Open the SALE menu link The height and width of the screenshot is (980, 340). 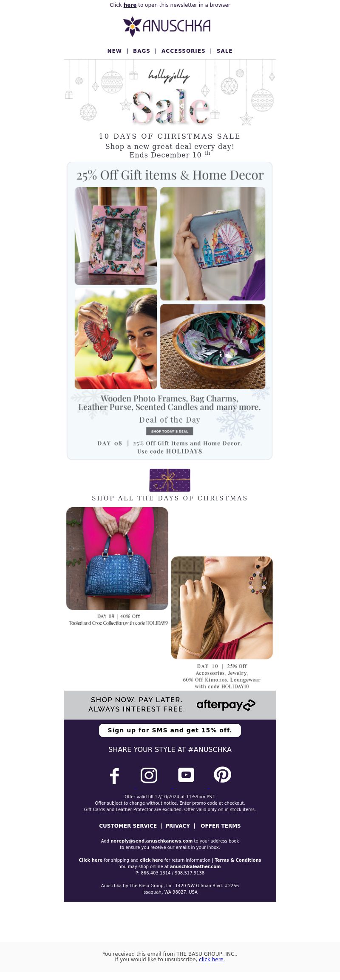224,51
